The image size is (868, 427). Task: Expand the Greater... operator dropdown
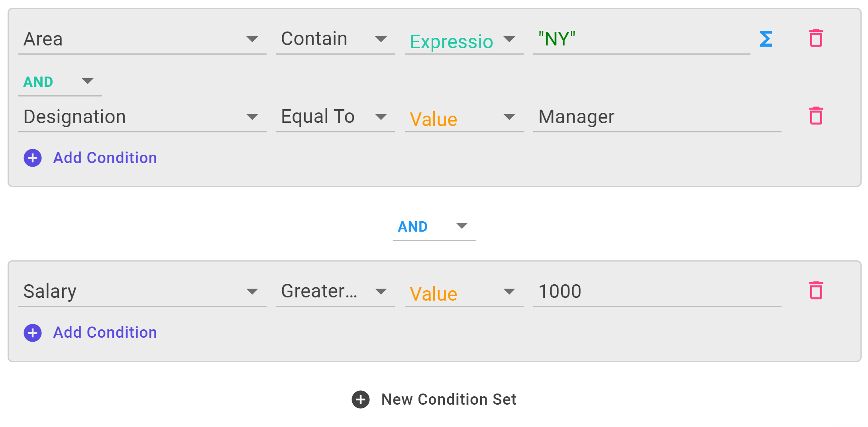pos(336,291)
